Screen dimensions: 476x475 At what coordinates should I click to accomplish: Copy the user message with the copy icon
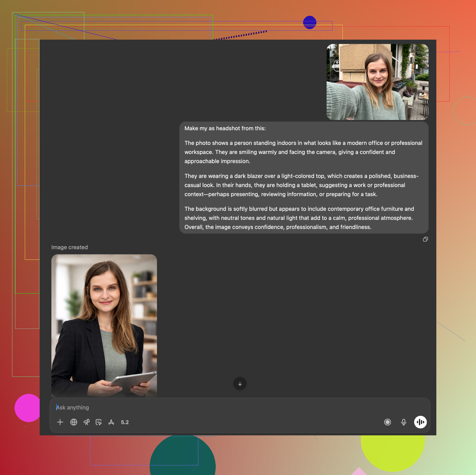[425, 239]
